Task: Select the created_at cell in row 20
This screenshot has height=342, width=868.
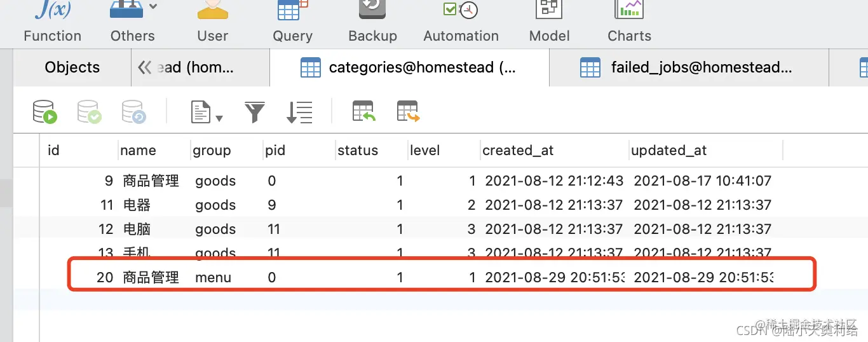Action: [x=554, y=278]
